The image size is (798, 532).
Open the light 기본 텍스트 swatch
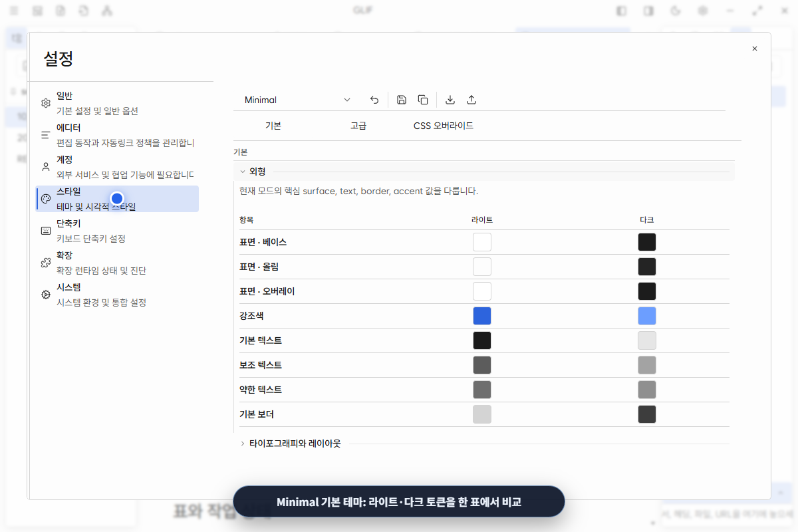tap(482, 340)
